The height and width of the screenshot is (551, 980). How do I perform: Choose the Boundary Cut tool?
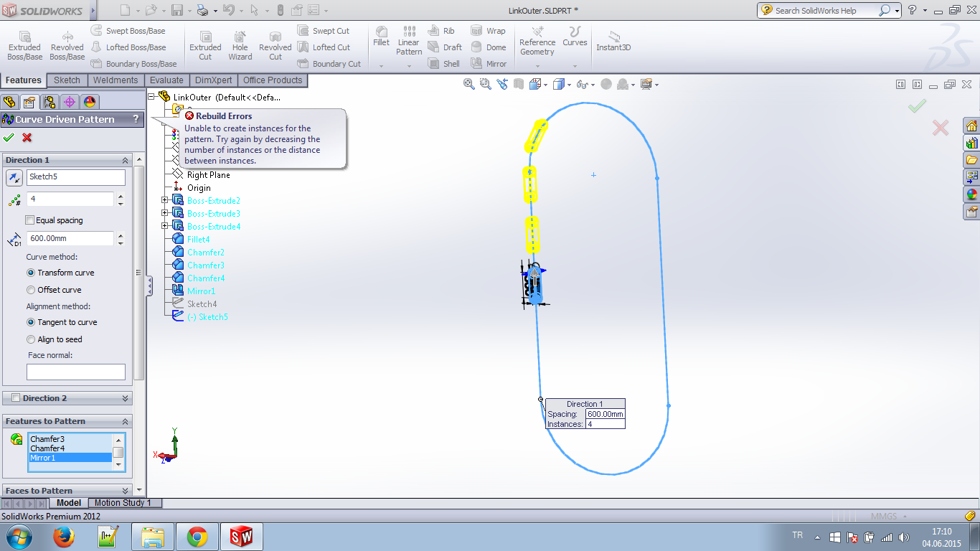tap(329, 64)
